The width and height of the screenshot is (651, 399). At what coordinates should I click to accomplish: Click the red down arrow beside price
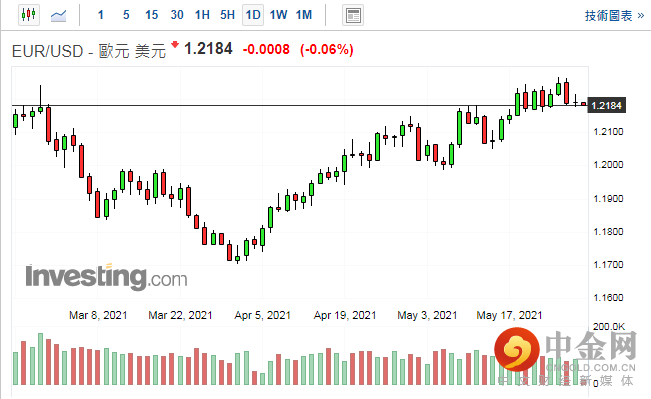175,44
